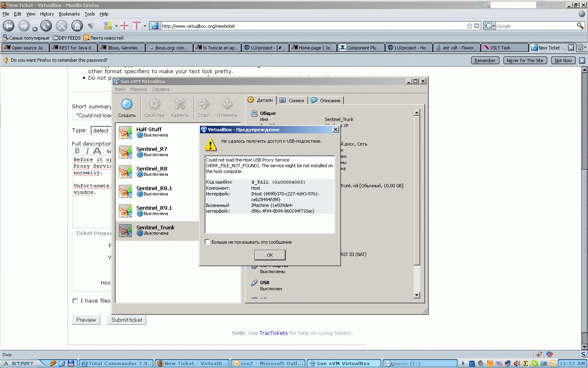Switch to the Снимки (Snapshots) tab
Screen dimensions: 588x368
pos(292,100)
